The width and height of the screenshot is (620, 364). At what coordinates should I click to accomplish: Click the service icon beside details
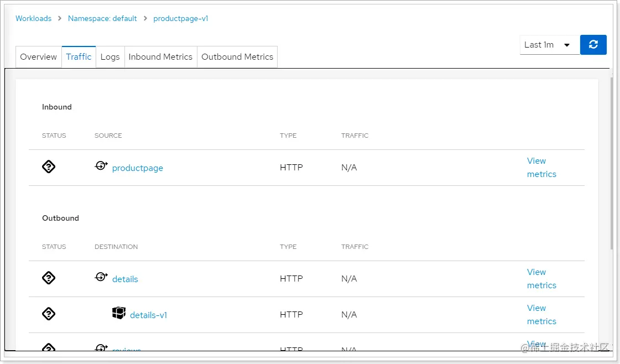101,277
